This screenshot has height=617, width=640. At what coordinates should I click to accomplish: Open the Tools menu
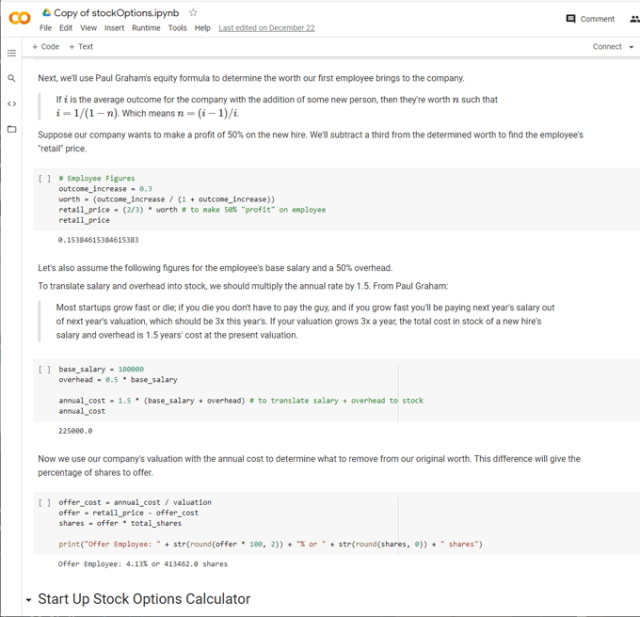click(x=177, y=28)
